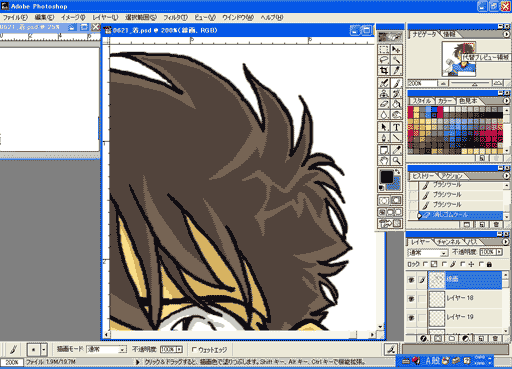Image resolution: width=512 pixels, height=369 pixels.
Task: Select the History Brush tool
Action: tap(396, 93)
